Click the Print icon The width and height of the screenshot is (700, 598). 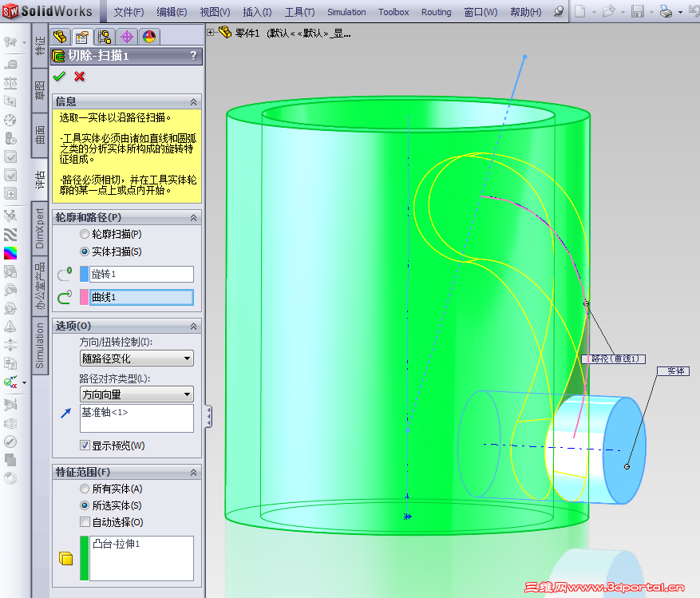coord(666,12)
